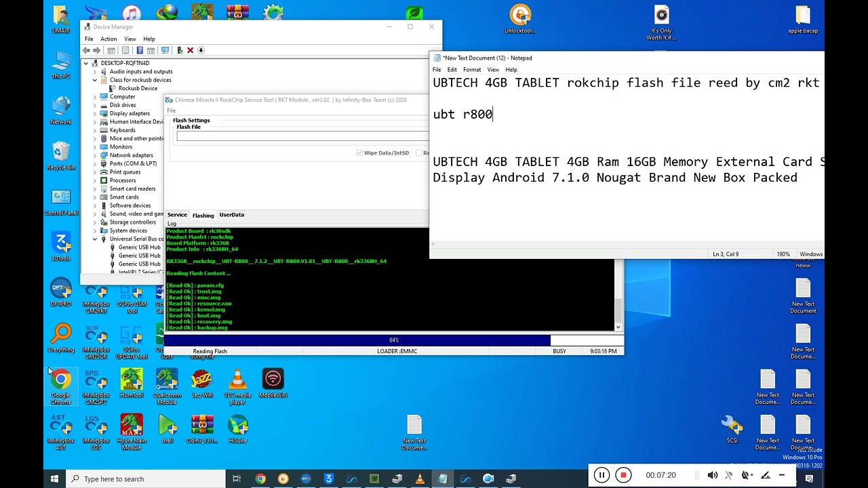The image size is (868, 488).
Task: Open the Everything search desktop icon
Action: (x=61, y=339)
